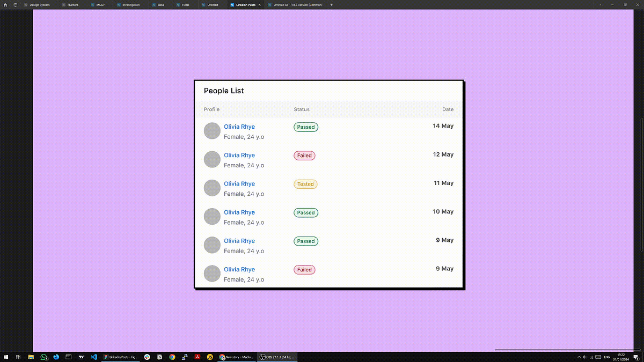Launch Firefox from the taskbar

pos(56,357)
